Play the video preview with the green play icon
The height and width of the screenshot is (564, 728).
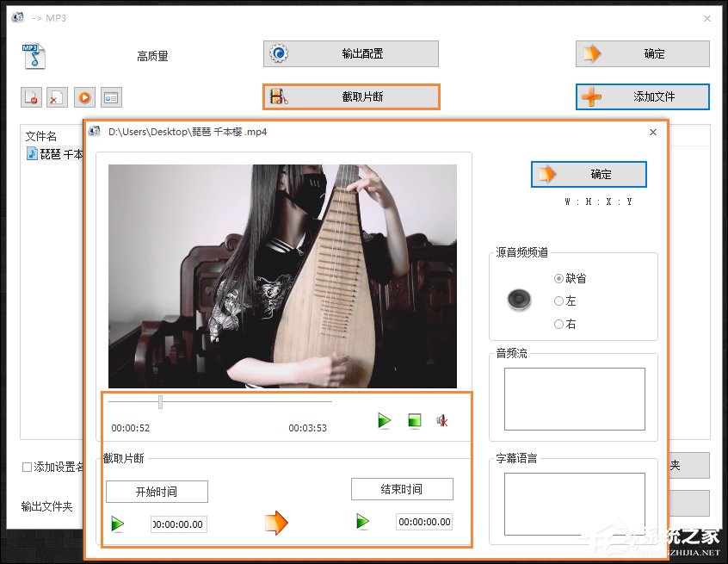[384, 421]
